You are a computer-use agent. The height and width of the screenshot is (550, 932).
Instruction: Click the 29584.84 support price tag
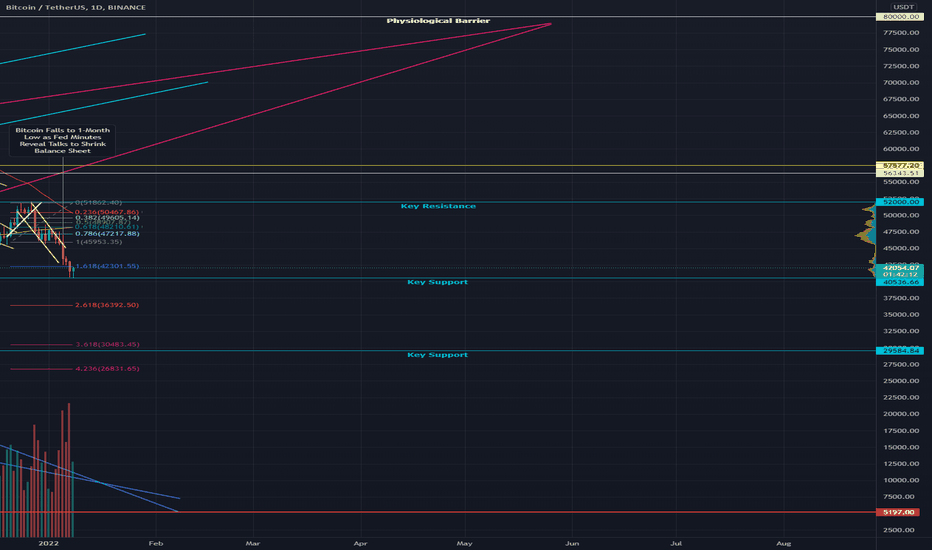coord(900,351)
